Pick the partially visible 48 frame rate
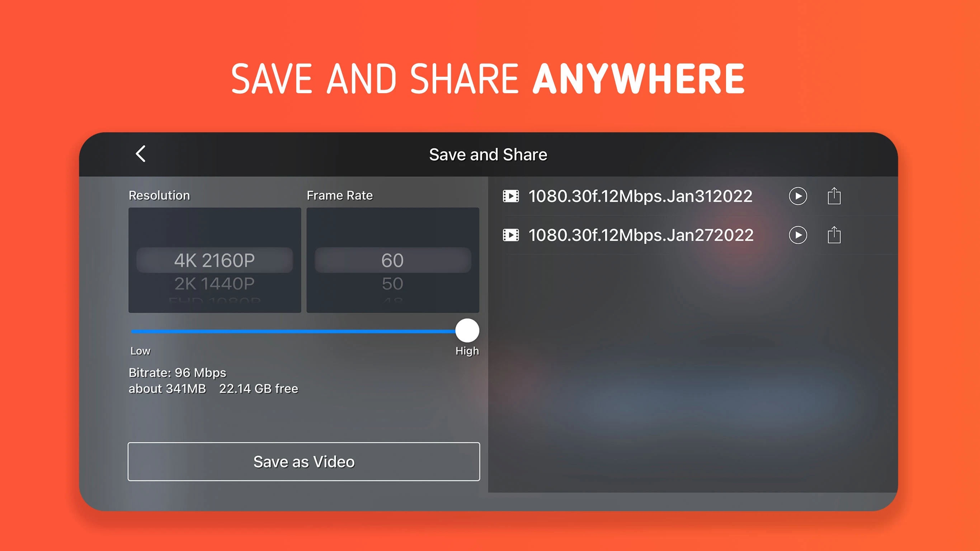Screen dimensions: 980x551 pyautogui.click(x=392, y=301)
